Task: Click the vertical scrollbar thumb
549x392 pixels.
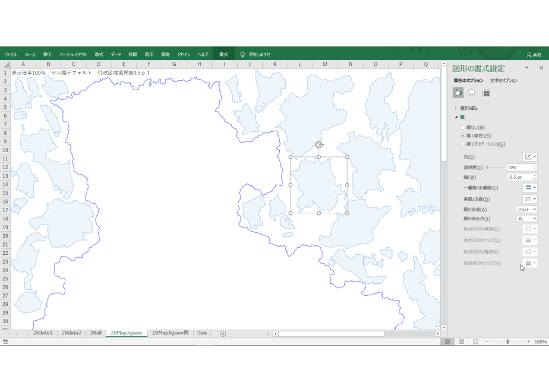Action: (444, 114)
